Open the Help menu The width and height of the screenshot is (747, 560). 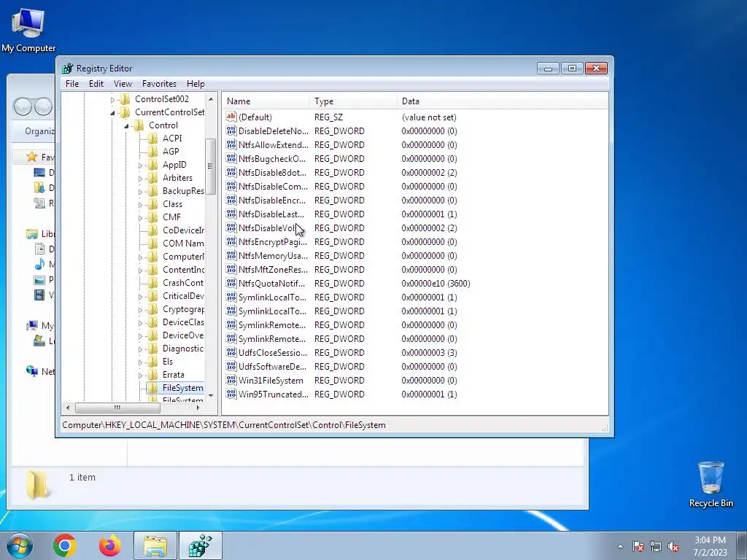(196, 84)
